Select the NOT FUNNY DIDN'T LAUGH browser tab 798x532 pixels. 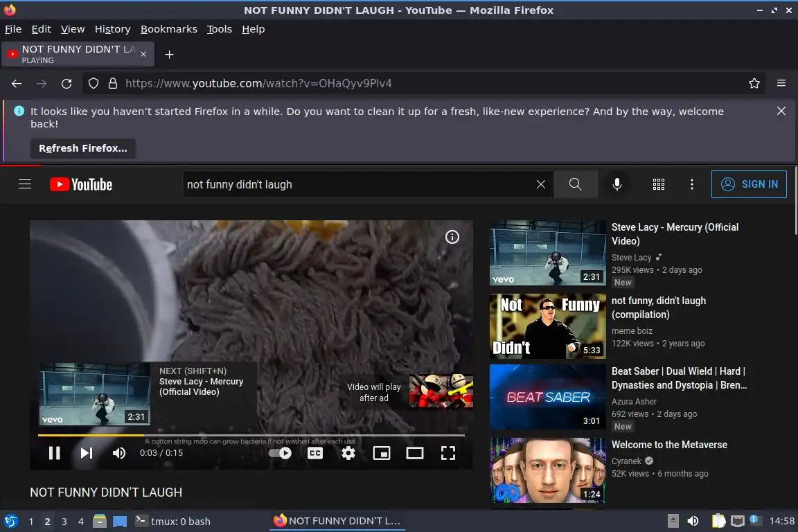click(x=78, y=55)
